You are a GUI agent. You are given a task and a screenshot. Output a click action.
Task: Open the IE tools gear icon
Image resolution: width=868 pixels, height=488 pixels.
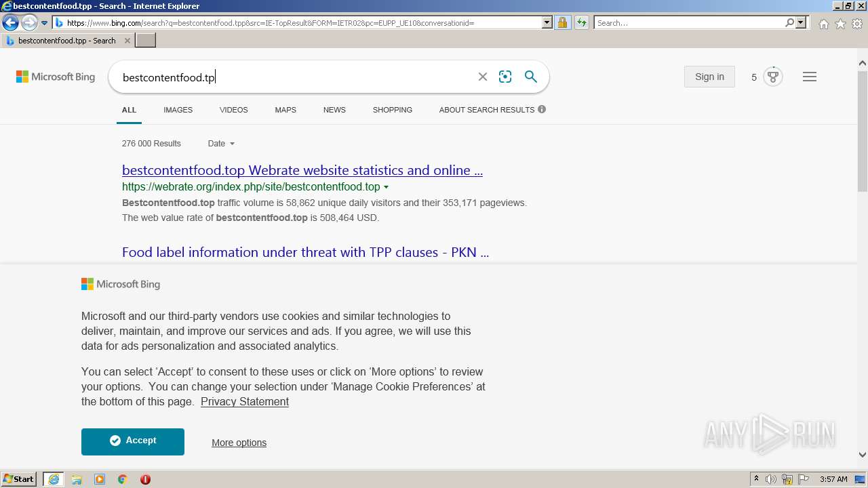(857, 24)
